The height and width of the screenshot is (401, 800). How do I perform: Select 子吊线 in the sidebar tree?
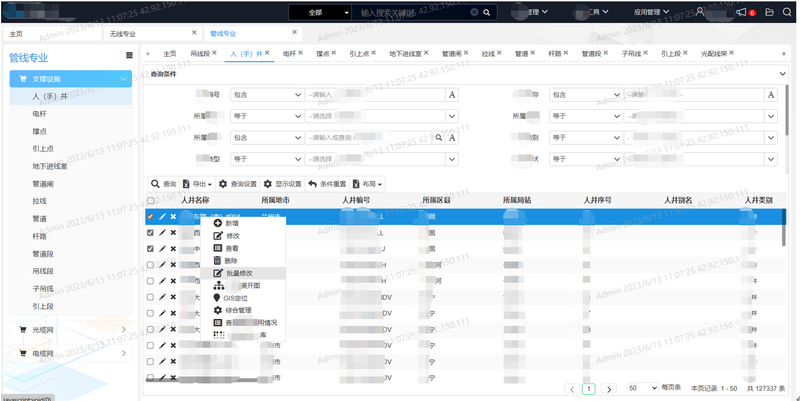[x=43, y=289]
